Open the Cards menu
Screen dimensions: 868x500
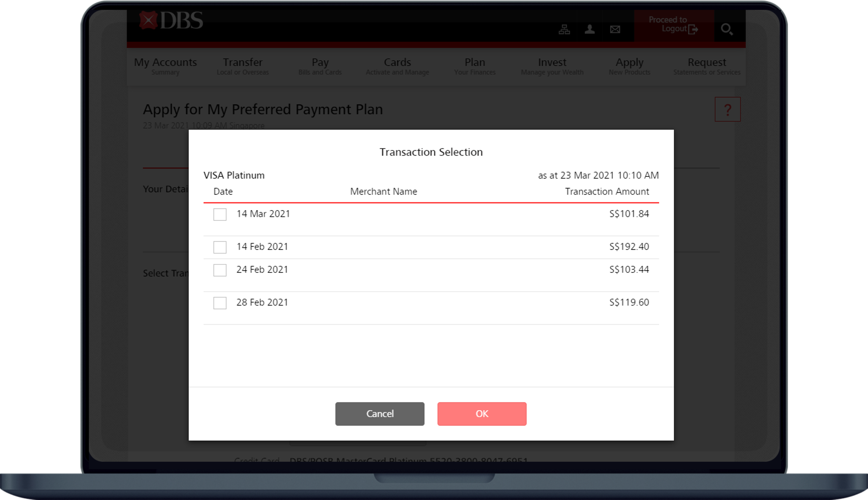click(397, 66)
